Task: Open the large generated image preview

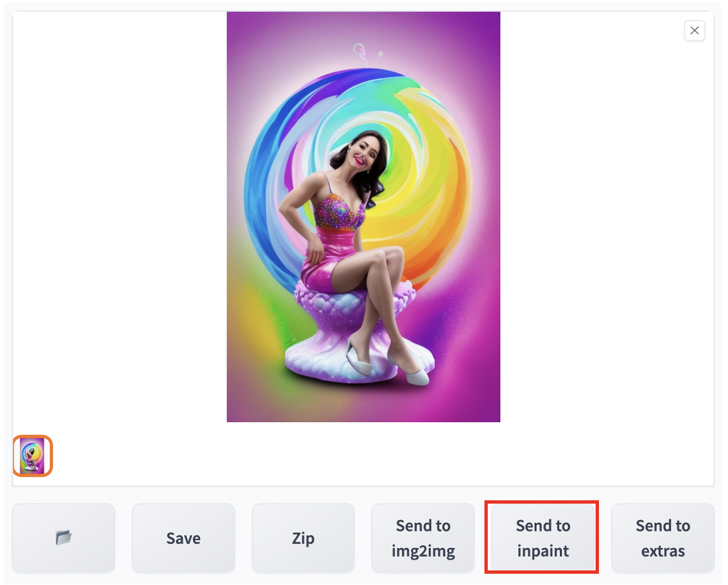Action: coord(363,217)
